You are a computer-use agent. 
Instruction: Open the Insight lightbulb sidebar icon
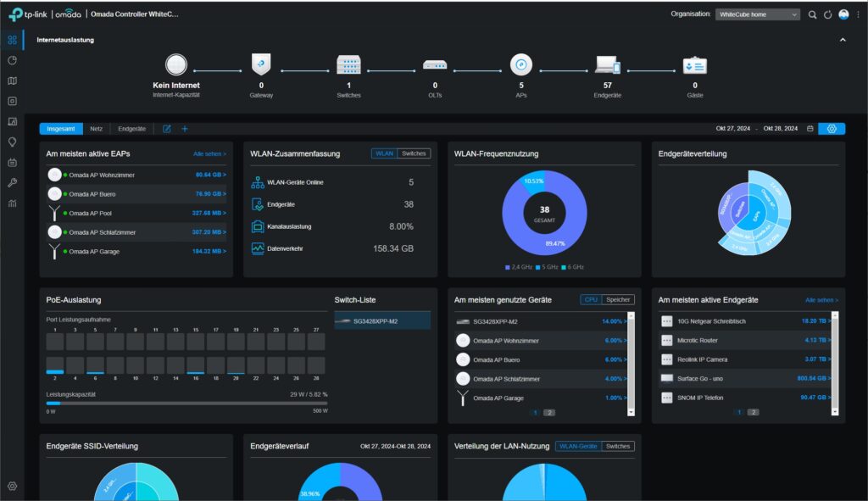pyautogui.click(x=12, y=142)
